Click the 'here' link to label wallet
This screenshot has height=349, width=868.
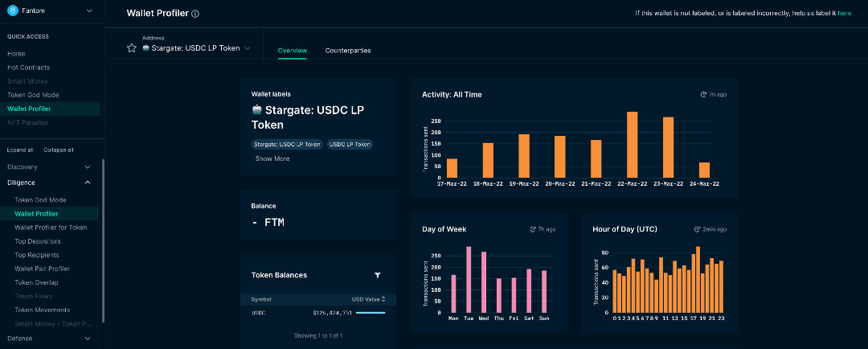[844, 14]
